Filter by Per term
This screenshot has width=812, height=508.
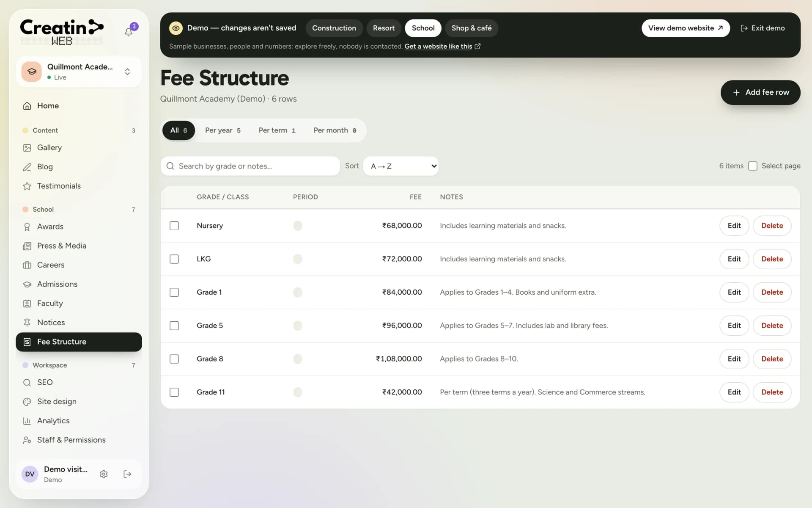click(277, 130)
